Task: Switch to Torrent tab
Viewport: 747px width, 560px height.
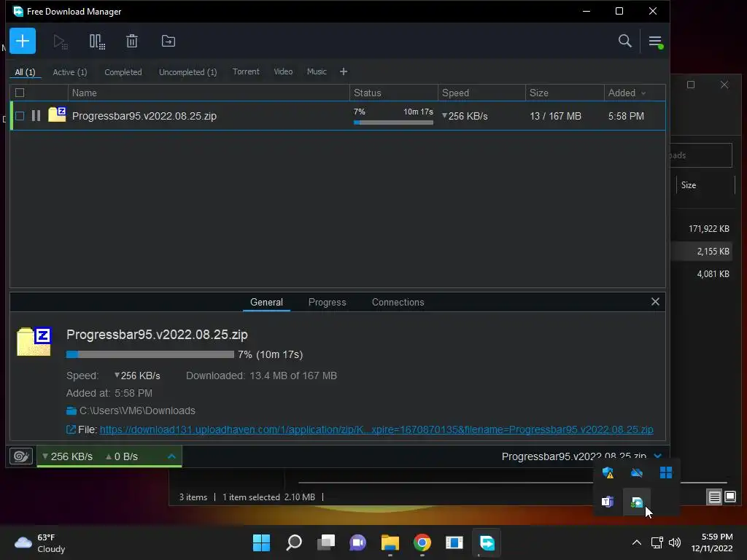Action: [x=246, y=71]
